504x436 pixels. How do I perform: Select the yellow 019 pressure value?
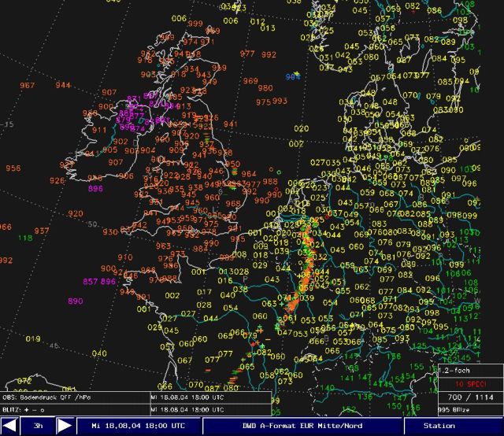[x=32, y=338]
